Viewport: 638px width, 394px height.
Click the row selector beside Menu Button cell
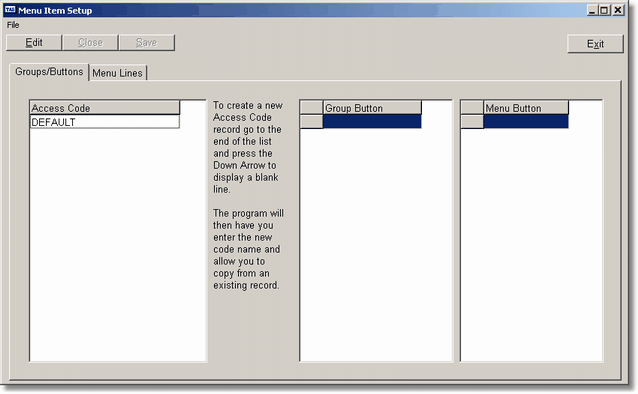(472, 122)
